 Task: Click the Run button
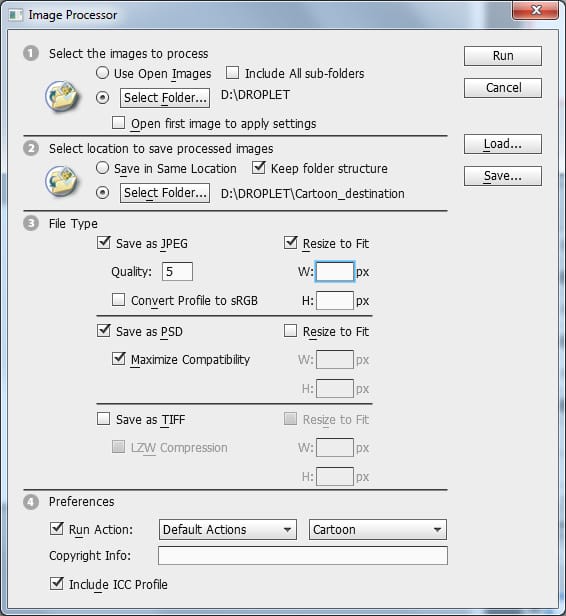[503, 56]
